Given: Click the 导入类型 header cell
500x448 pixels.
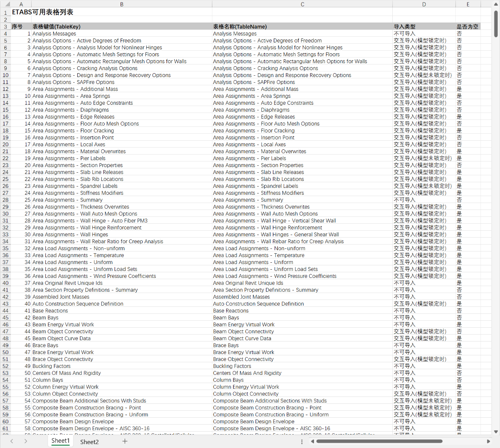Looking at the screenshot, I should click(424, 26).
